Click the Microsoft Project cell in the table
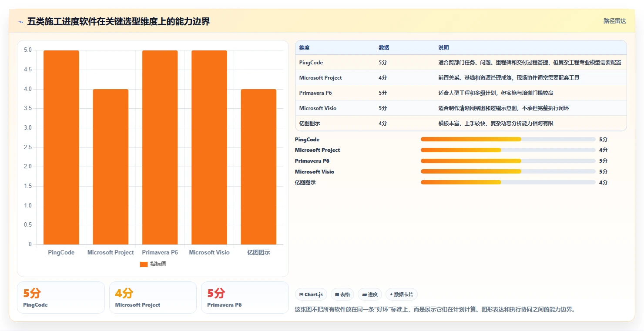This screenshot has height=331, width=644. pos(321,78)
